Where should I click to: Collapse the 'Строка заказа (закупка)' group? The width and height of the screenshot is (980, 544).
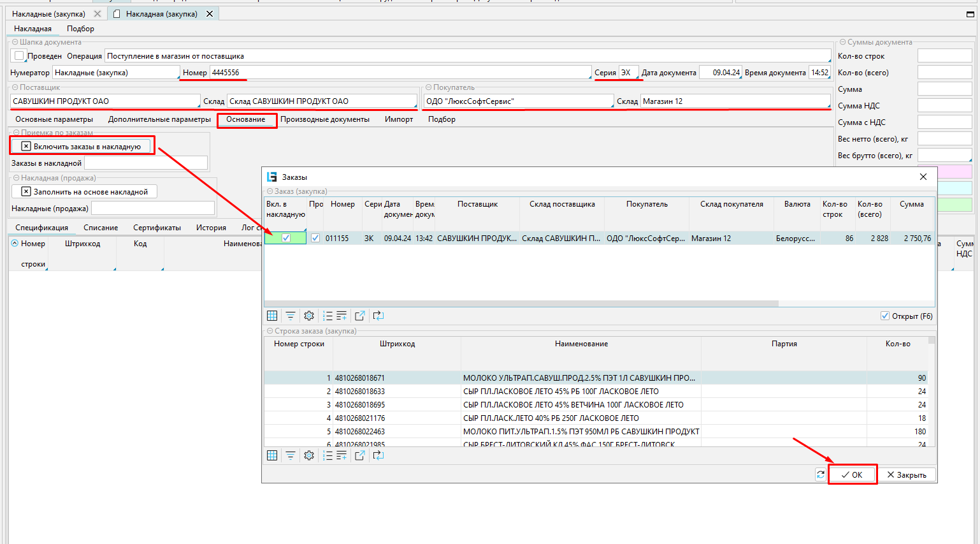[x=270, y=331]
